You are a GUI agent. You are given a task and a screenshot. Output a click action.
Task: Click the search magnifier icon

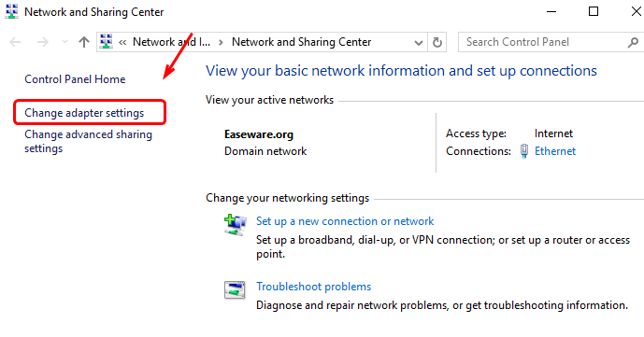633,42
